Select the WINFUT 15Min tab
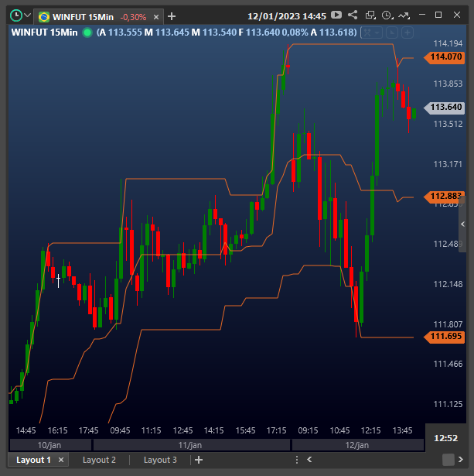Screen dimensions: 474x476 100,17
